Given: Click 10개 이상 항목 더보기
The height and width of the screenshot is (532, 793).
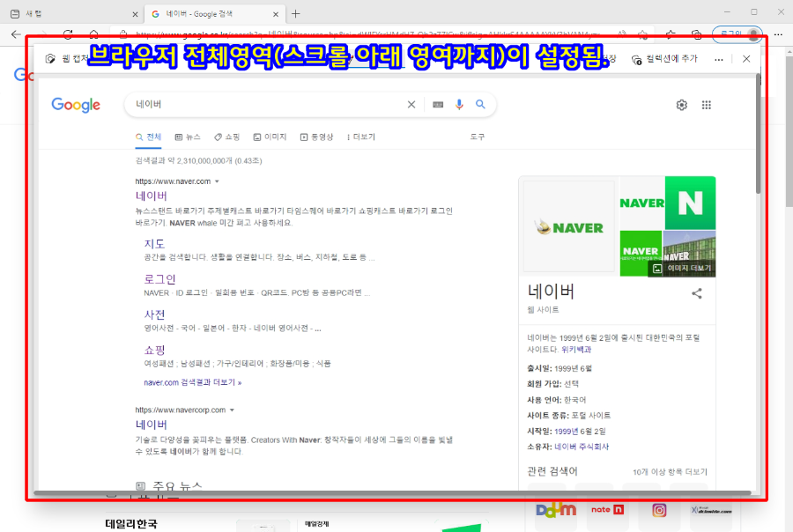Looking at the screenshot, I should click(671, 472).
